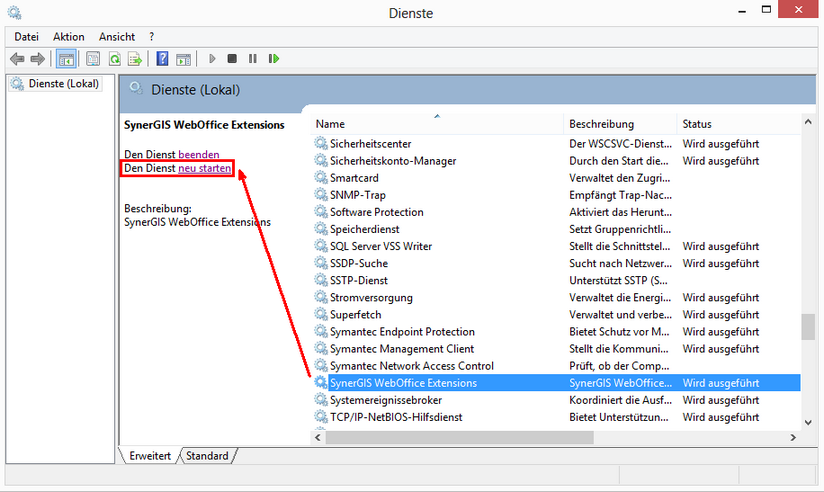Screen dimensions: 824x492
Task: Click the vertical scrollbar up arrow
Action: coord(808,122)
